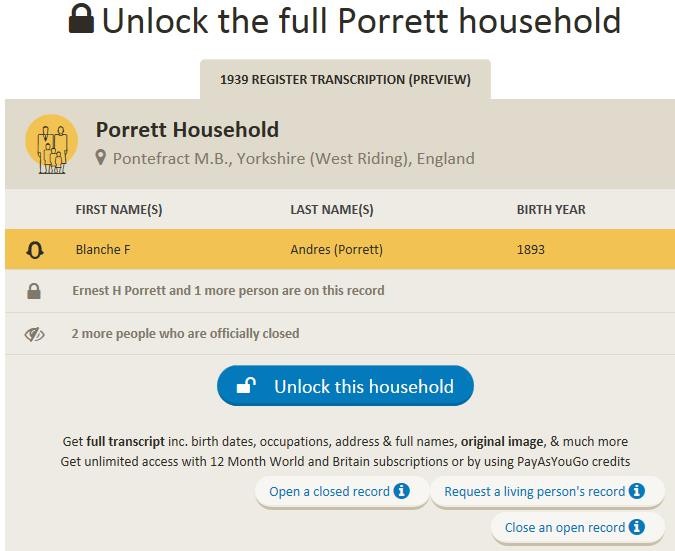Click the person icon in Blanche F row

click(34, 250)
